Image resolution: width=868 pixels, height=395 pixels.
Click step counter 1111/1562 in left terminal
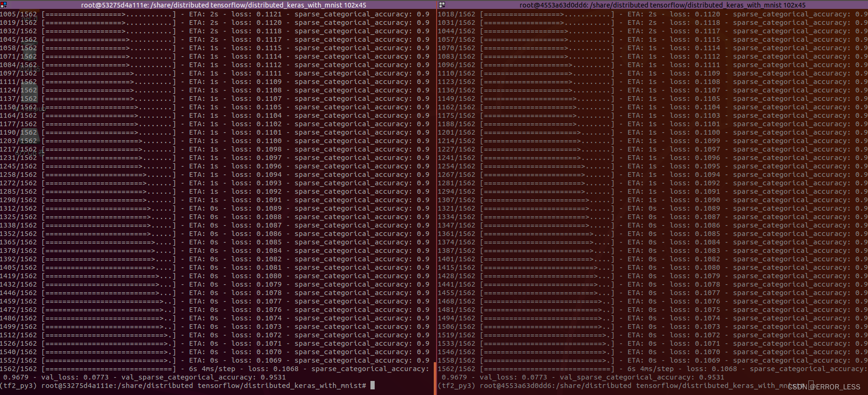coord(18,82)
